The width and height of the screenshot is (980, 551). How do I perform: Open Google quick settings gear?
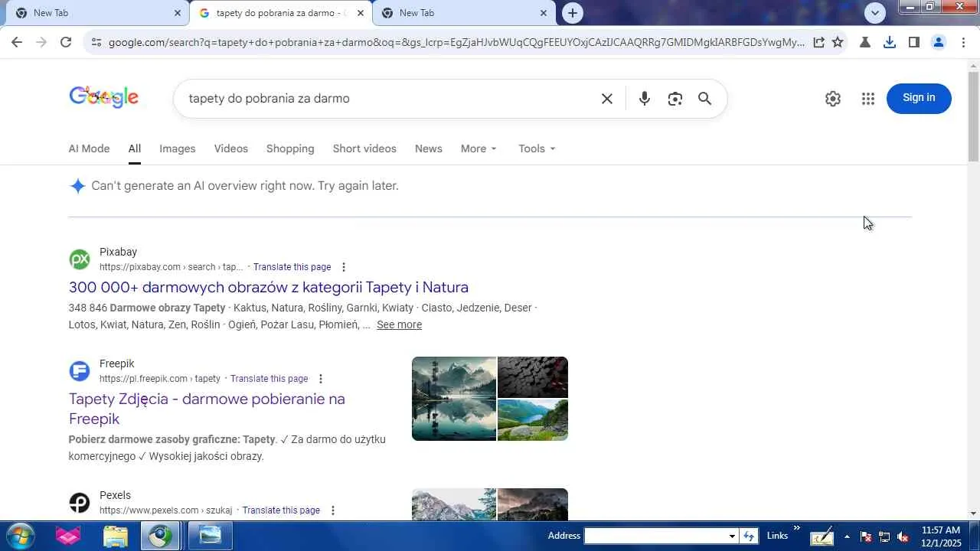(x=833, y=99)
